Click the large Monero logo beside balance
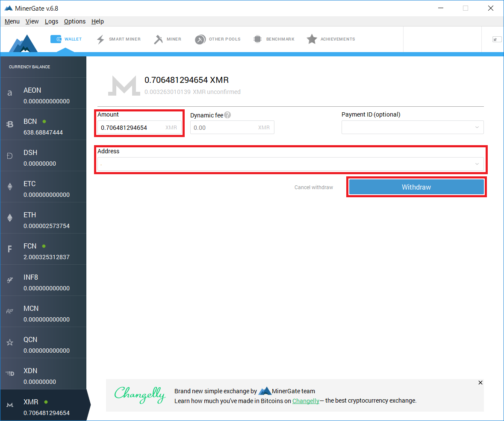The height and width of the screenshot is (421, 504). [x=124, y=86]
